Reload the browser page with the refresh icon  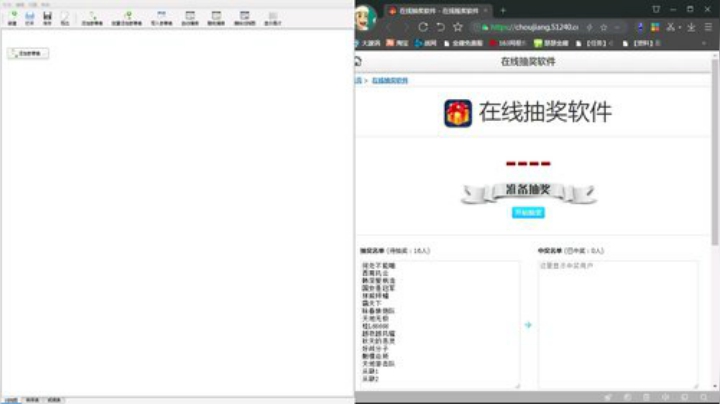423,27
